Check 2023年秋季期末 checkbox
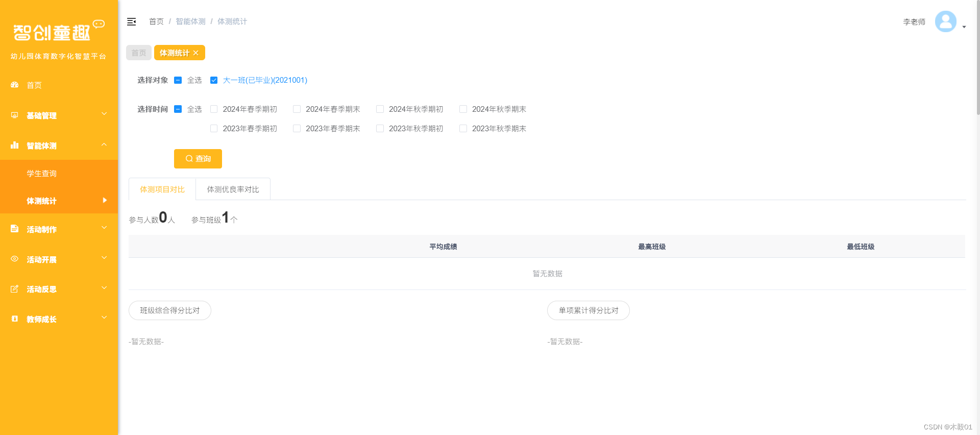Screen dimensions: 980x435 [x=463, y=129]
